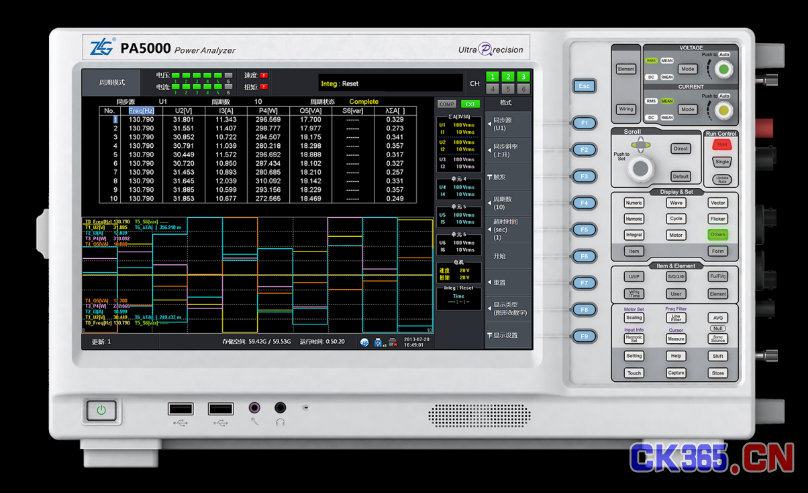
Task: Click the User button in Item & Element
Action: pos(676,294)
